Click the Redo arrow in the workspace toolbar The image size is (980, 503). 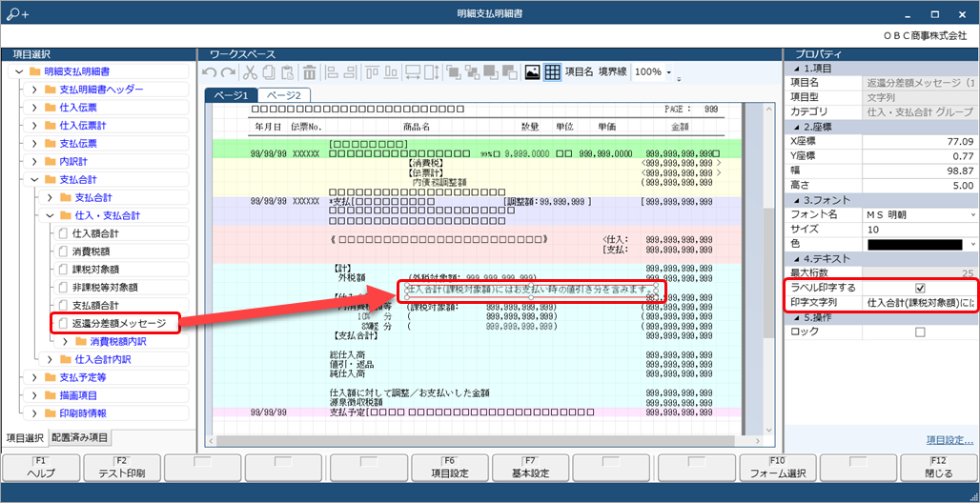click(228, 72)
